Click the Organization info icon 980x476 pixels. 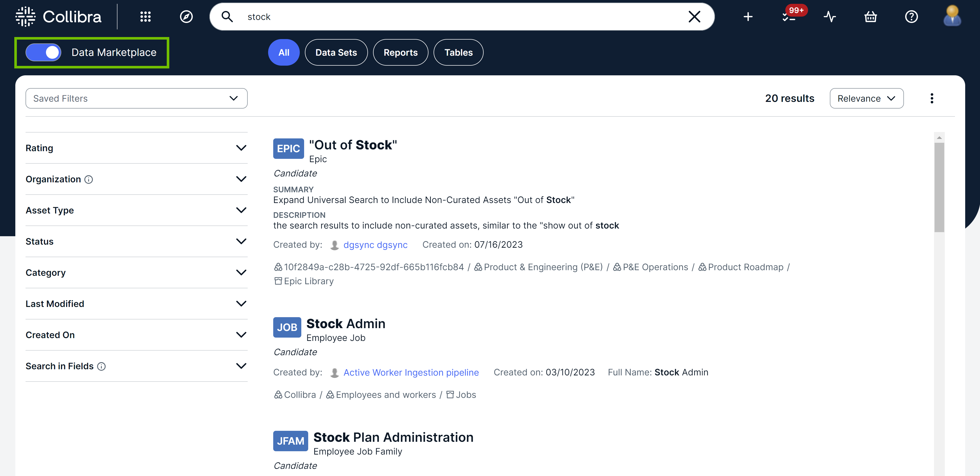pos(89,179)
